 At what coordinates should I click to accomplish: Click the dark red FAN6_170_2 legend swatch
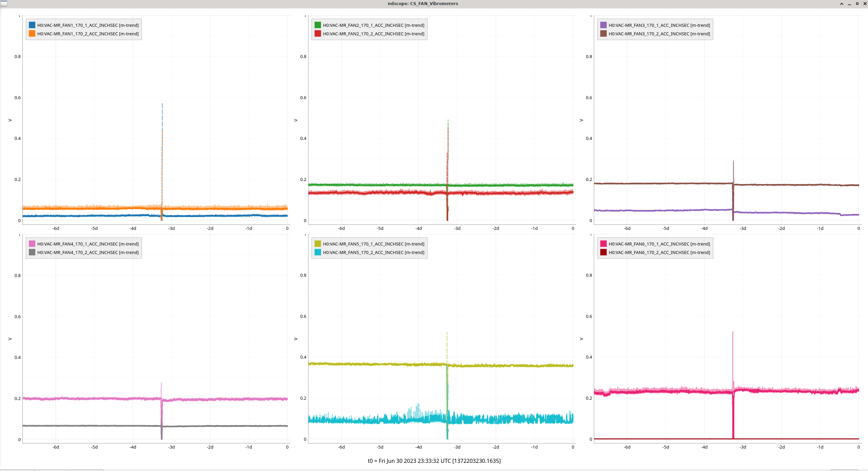pyautogui.click(x=603, y=252)
